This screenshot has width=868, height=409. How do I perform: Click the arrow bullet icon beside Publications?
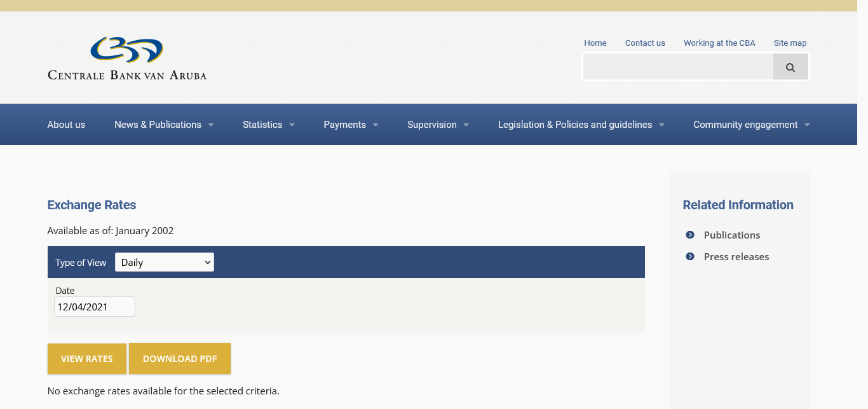690,235
